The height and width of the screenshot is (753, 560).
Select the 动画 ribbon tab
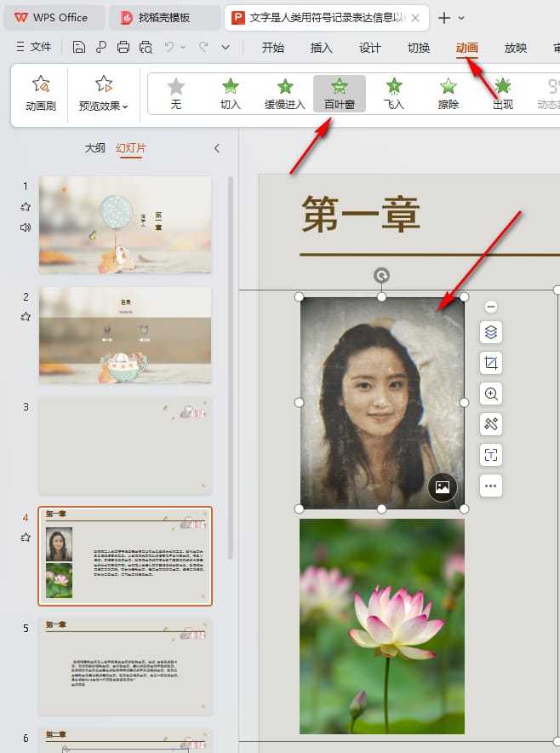[467, 48]
